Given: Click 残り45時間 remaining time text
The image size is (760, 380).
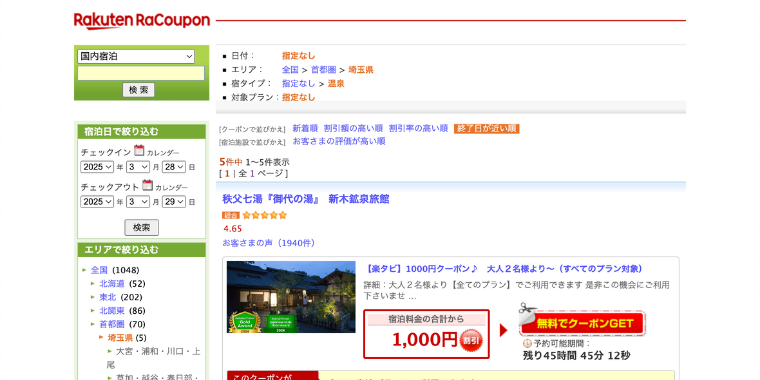Looking at the screenshot, I should point(577,356).
